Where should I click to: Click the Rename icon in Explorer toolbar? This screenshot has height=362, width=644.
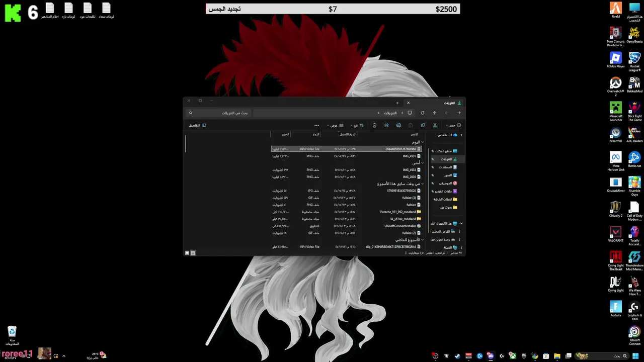(398, 125)
